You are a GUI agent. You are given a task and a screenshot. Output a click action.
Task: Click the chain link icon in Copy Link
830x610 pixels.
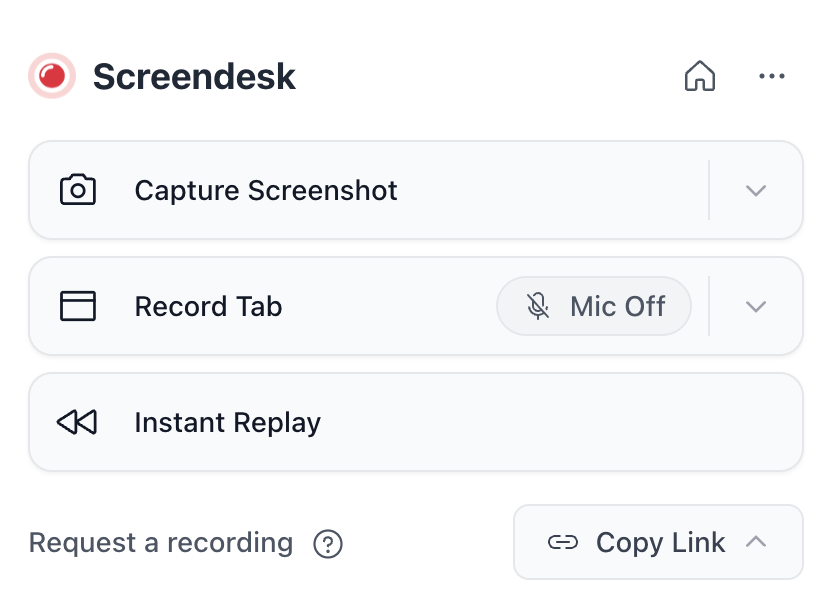(x=563, y=542)
